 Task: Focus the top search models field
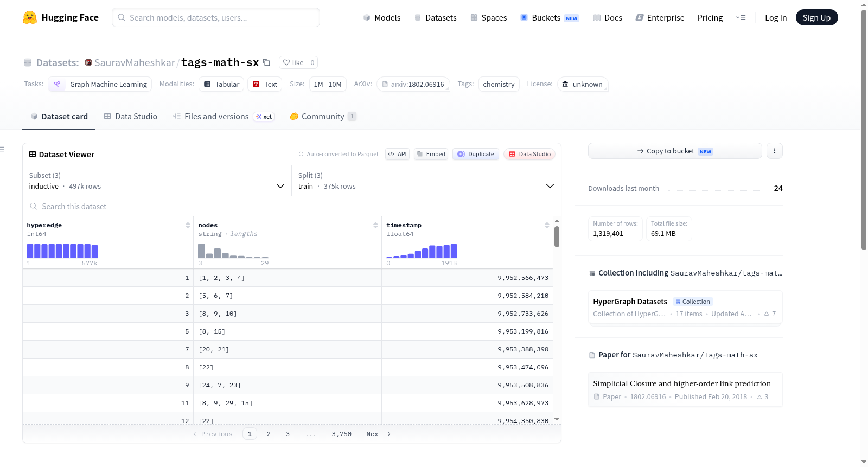point(216,17)
